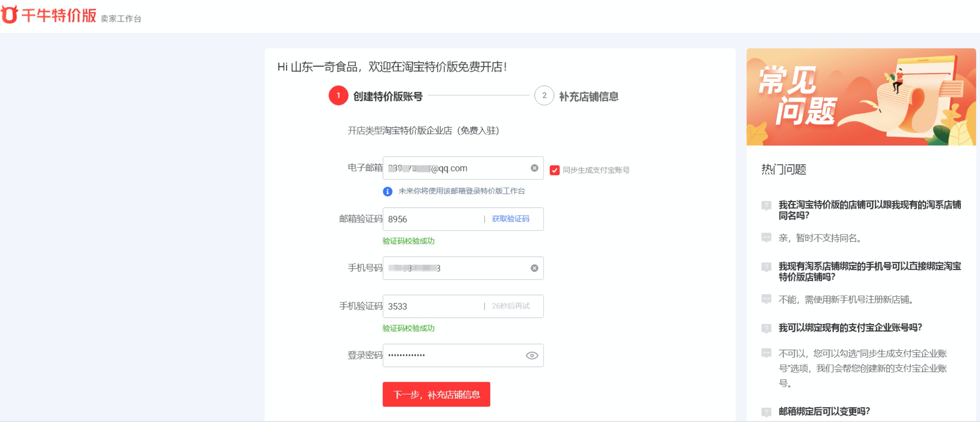The image size is (980, 422).
Task: Click question icon beside 邮箱绑定 question
Action: coord(766,412)
